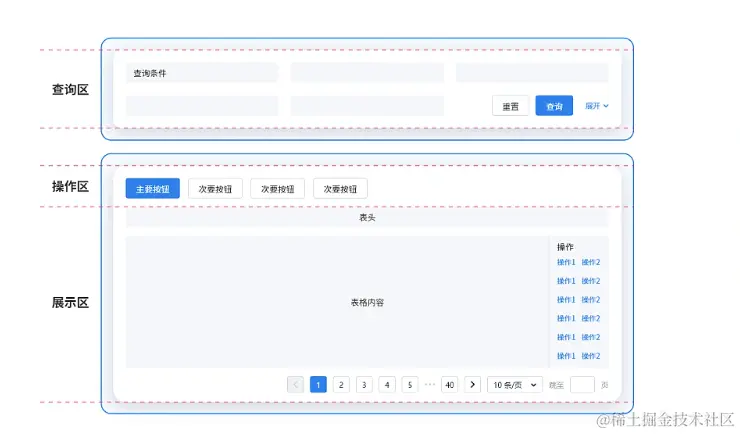Image resolution: width=740 pixels, height=434 pixels.
Task: Select page 2 in pagination
Action: 341,385
